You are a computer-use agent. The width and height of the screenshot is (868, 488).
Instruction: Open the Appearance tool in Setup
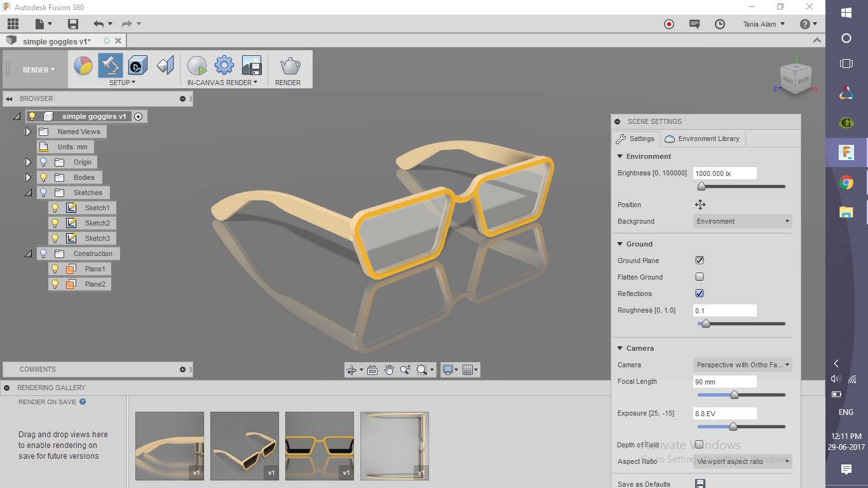pos(83,65)
